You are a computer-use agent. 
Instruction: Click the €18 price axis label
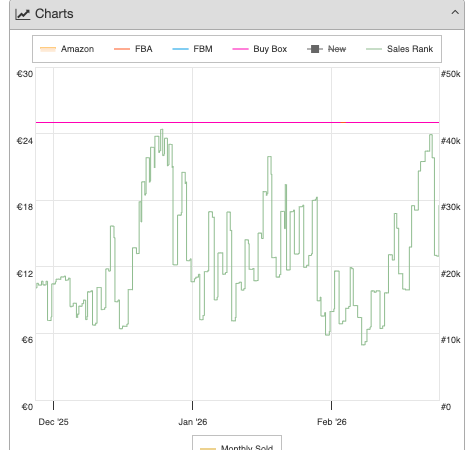coord(25,207)
